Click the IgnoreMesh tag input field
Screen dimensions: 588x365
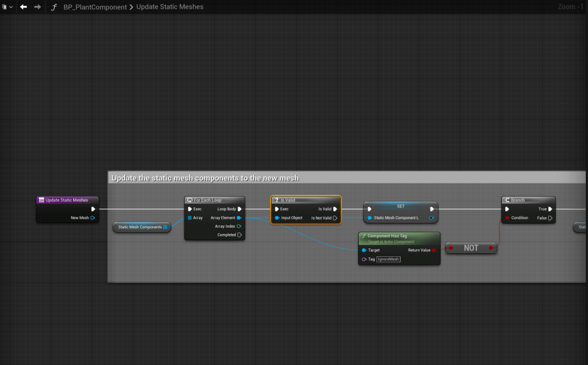click(x=389, y=259)
